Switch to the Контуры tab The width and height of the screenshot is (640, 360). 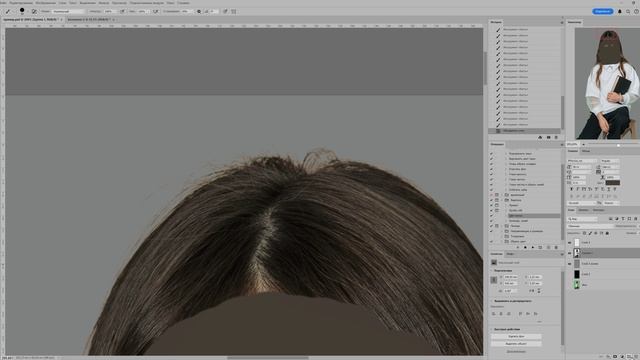pos(598,210)
